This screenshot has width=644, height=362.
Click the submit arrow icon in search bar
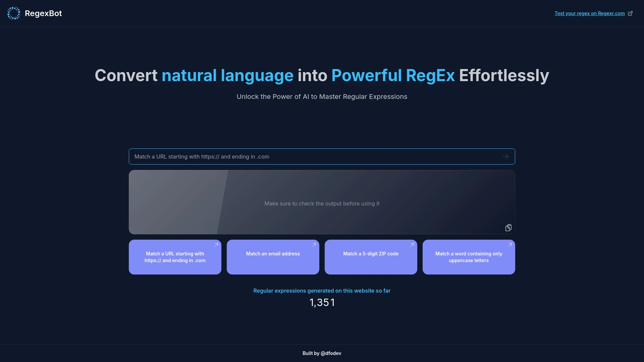tap(505, 157)
